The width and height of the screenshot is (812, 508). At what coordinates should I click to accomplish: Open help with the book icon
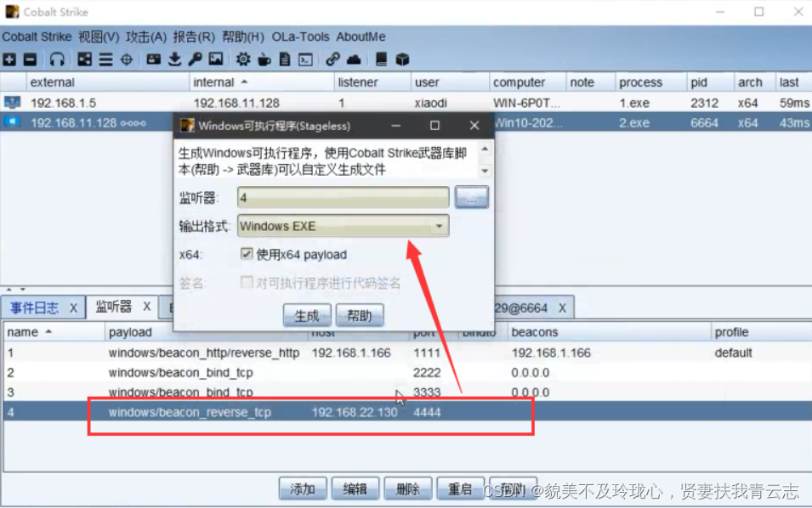[x=381, y=59]
